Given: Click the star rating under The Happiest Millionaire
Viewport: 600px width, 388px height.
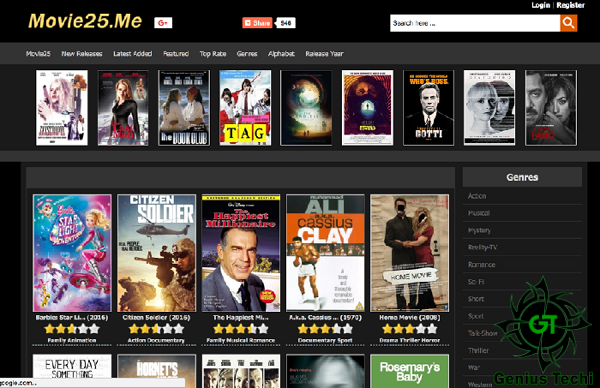Looking at the screenshot, I should click(x=241, y=329).
